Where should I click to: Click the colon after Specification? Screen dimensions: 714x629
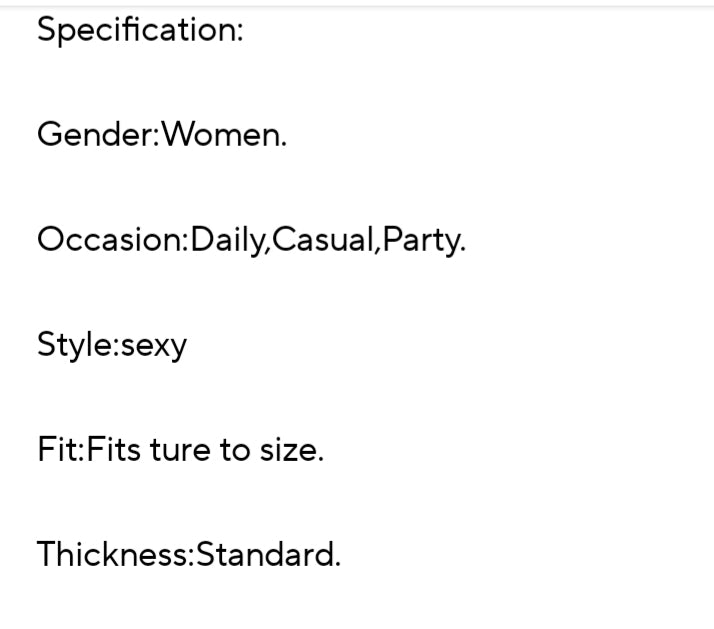pos(239,32)
